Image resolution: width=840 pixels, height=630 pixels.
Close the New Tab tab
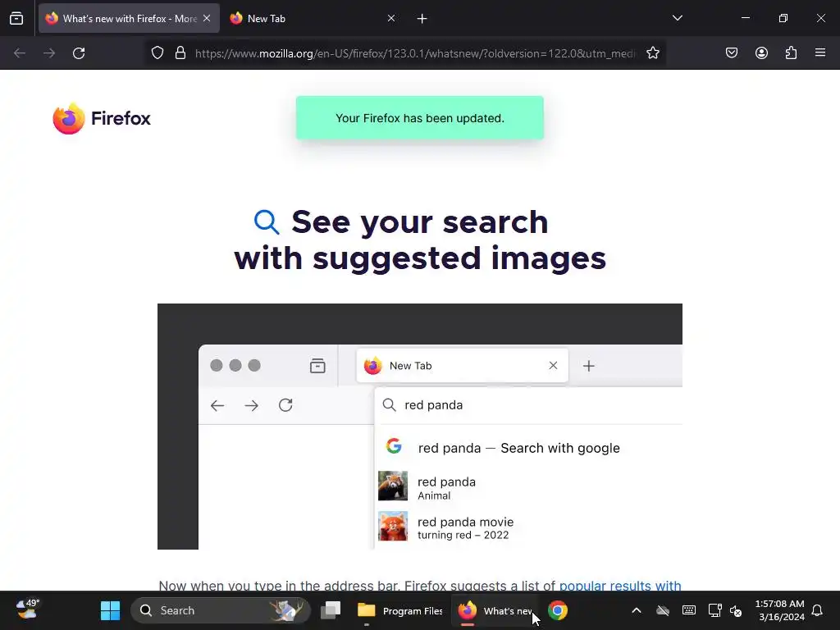(391, 19)
